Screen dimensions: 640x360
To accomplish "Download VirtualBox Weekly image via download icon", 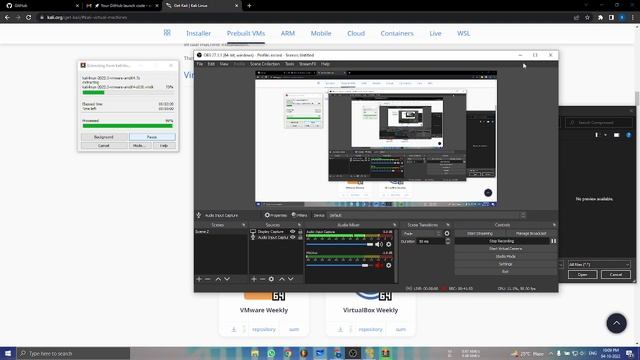I will (x=340, y=329).
